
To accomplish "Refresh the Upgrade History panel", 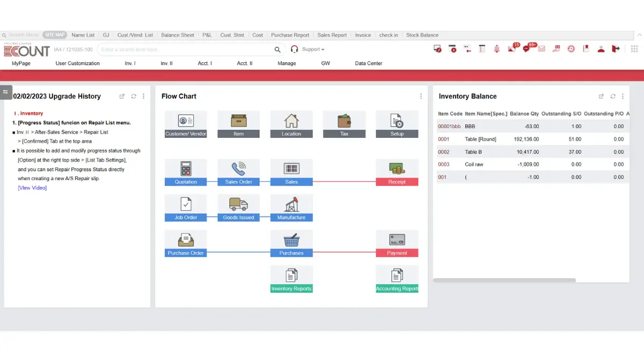I will (x=134, y=97).
